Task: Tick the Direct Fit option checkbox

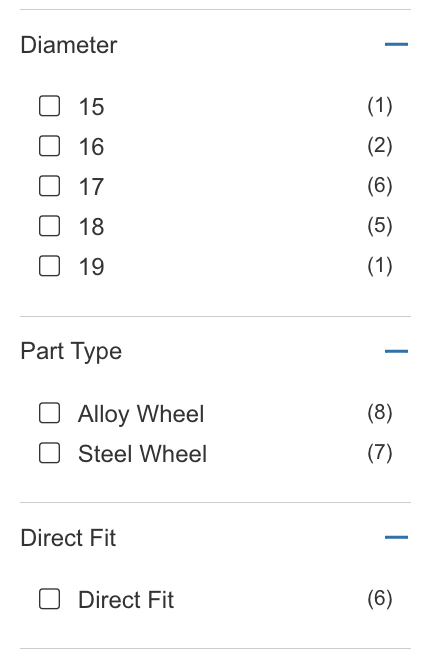Action: [x=49, y=599]
